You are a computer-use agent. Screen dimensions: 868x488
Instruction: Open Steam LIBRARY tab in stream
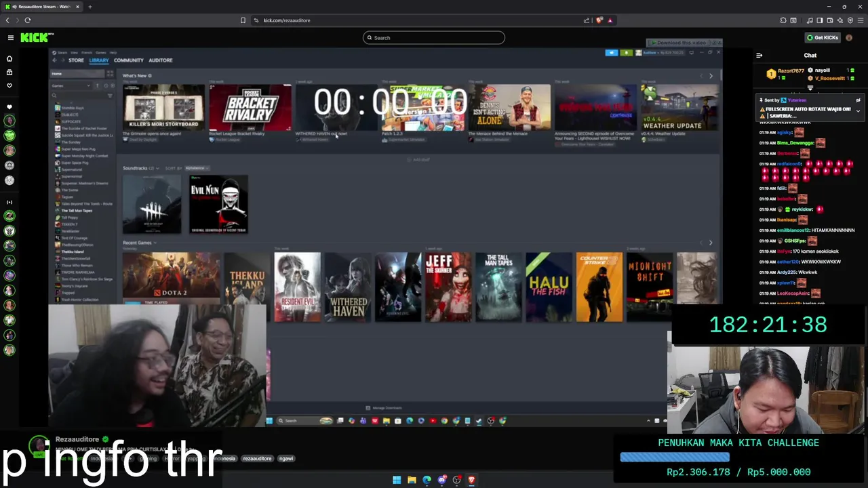tap(99, 60)
